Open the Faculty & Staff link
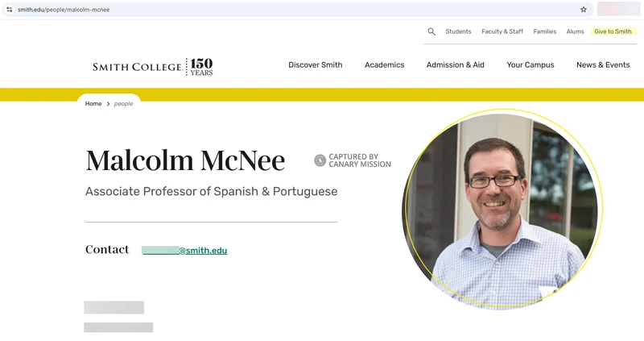 (502, 31)
